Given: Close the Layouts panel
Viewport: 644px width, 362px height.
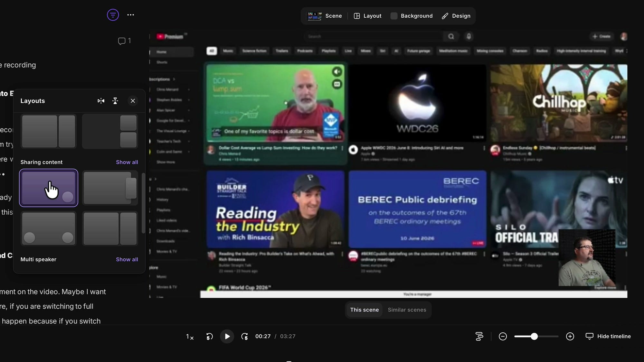Looking at the screenshot, I should tap(133, 101).
